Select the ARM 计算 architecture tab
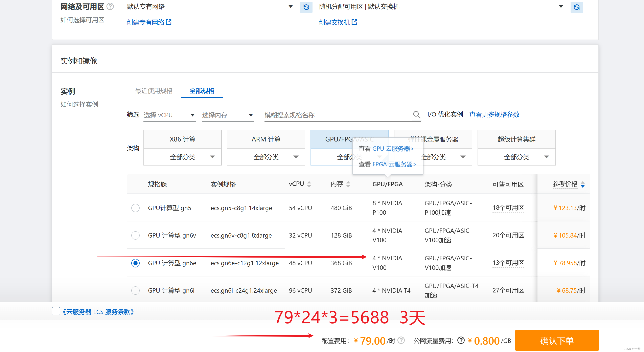Viewport: 644px width, 352px height. point(266,139)
